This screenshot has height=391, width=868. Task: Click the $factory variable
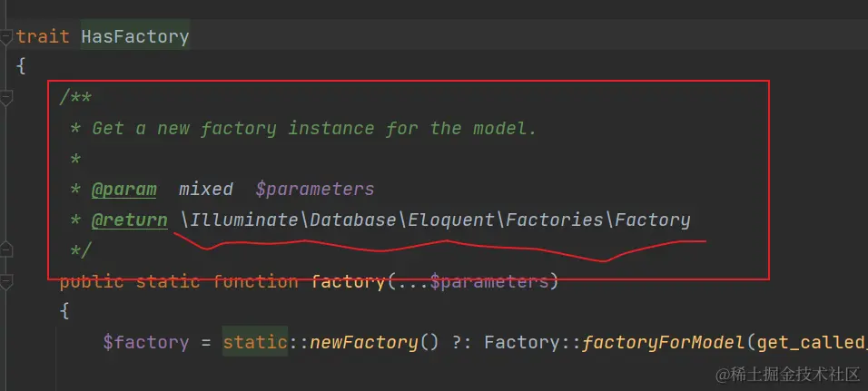click(146, 342)
